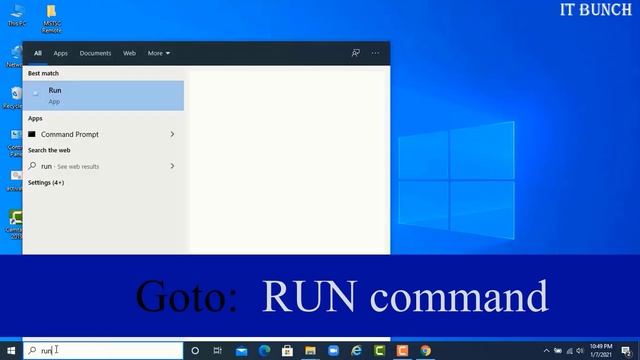Click the network tray icon

[569, 351]
